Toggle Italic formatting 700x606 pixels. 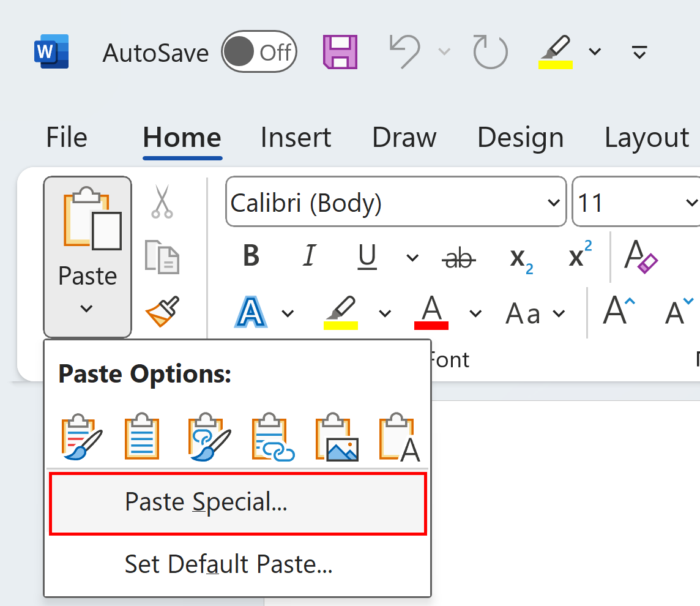(309, 256)
